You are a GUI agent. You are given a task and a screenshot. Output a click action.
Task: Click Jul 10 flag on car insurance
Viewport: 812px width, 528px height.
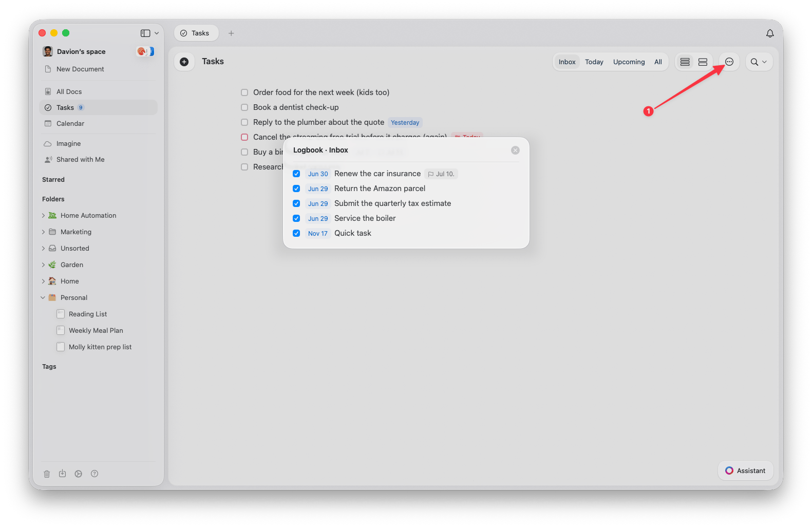tap(441, 174)
